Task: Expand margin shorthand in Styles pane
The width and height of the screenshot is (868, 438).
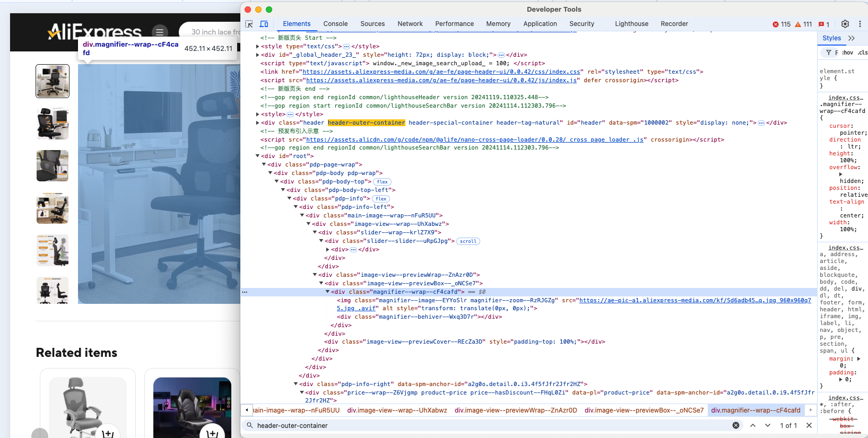Action: pos(858,359)
